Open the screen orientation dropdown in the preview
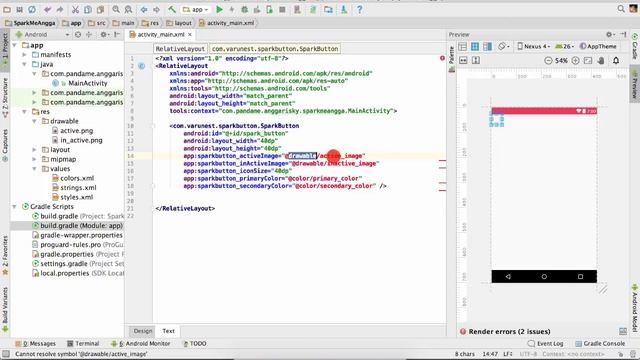Viewport: 640px width, 360px height. (504, 47)
